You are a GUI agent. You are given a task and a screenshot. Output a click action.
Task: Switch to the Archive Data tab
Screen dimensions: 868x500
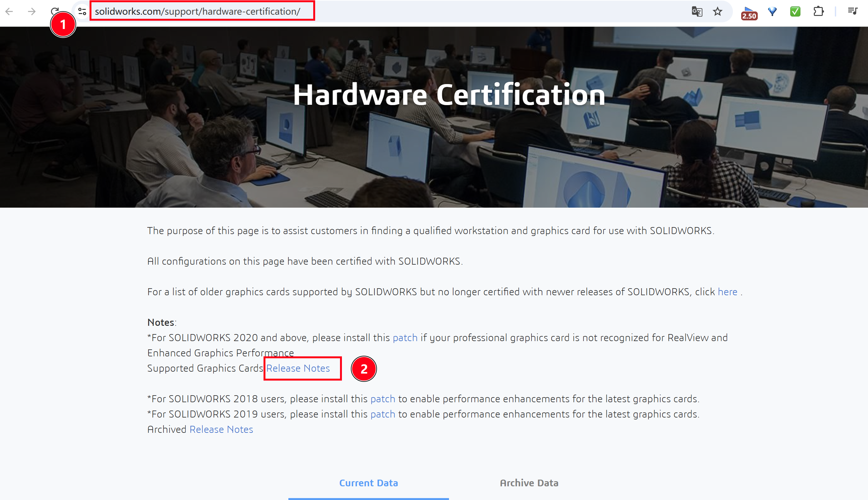529,483
